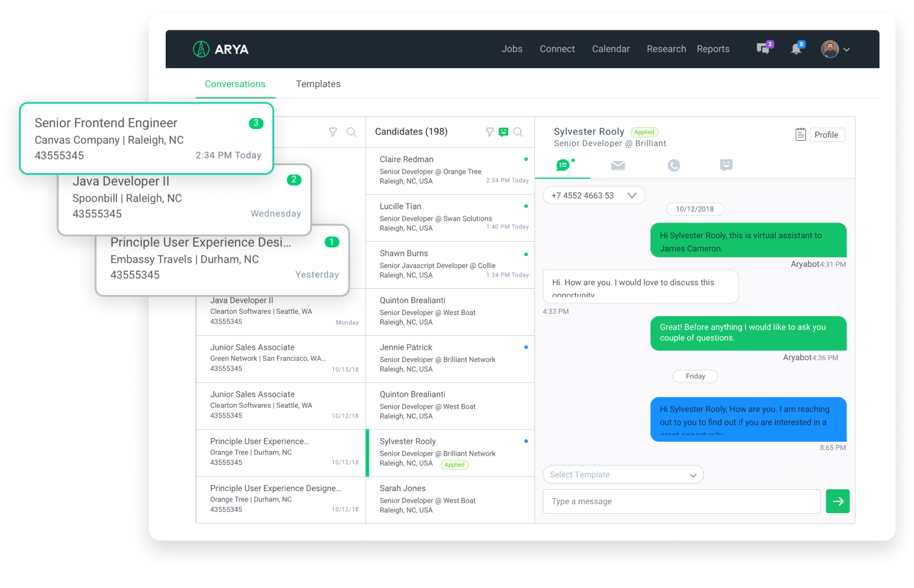This screenshot has width=914, height=588.
Task: Select the Applied status badge on Sylvester Rooly
Action: coord(455,464)
